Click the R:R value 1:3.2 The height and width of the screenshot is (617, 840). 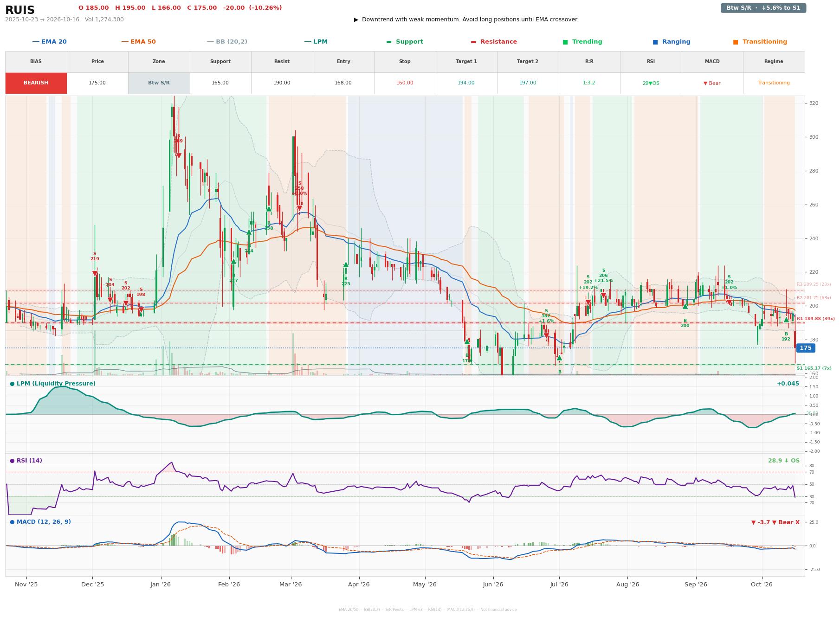589,83
